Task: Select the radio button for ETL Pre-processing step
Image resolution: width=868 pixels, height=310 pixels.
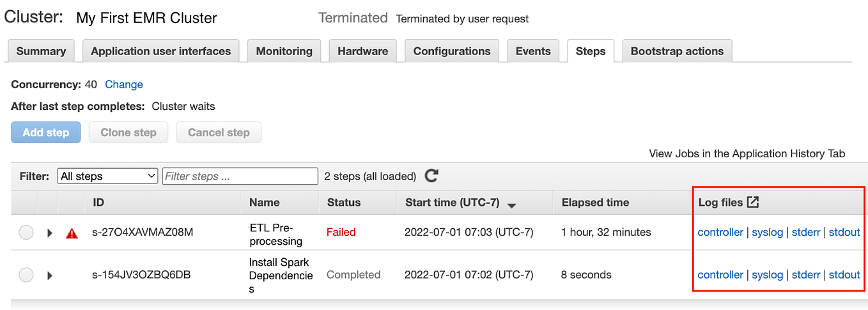Action: [x=26, y=233]
